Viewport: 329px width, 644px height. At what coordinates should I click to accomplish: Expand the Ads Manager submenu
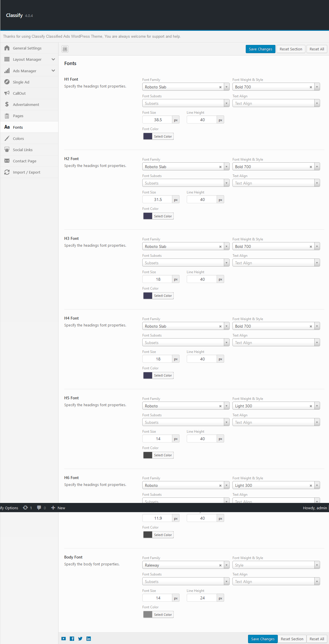[53, 71]
